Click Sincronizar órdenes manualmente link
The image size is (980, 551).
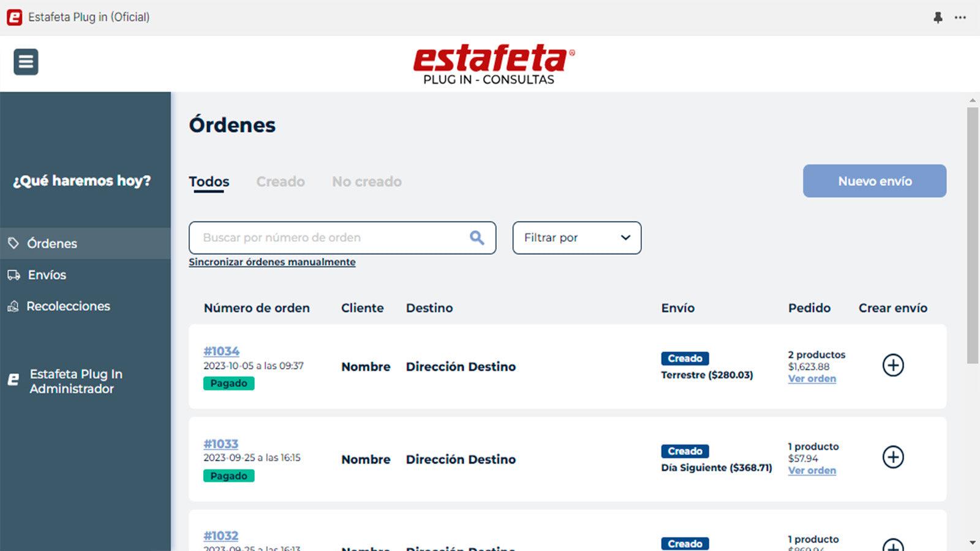coord(272,261)
